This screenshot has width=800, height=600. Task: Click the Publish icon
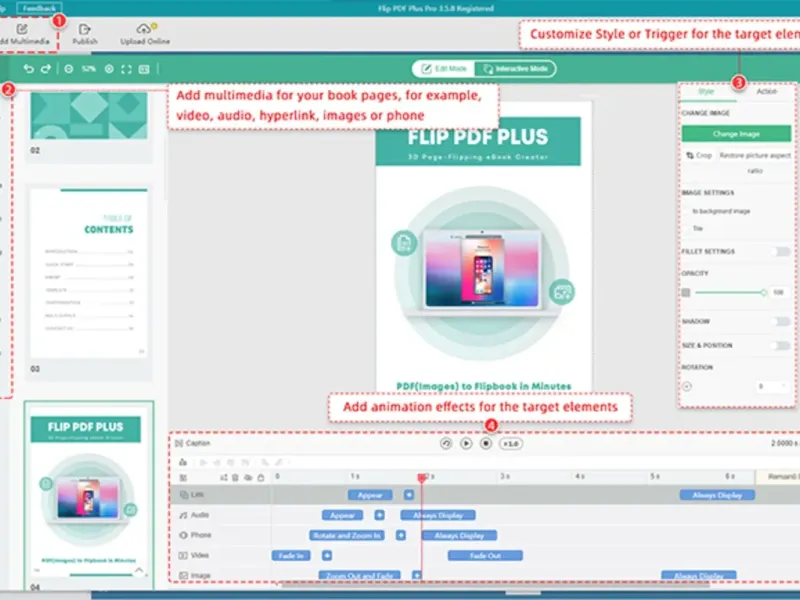click(x=85, y=29)
